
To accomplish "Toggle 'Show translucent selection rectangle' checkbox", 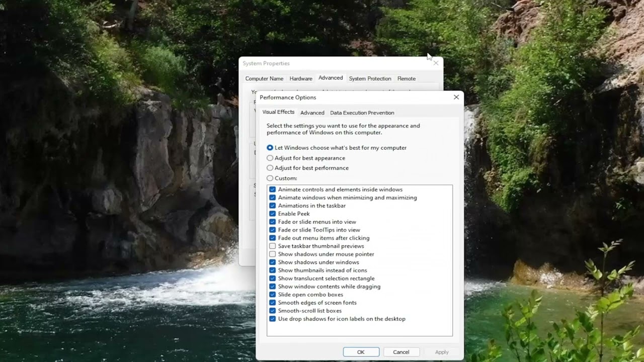I will click(273, 278).
